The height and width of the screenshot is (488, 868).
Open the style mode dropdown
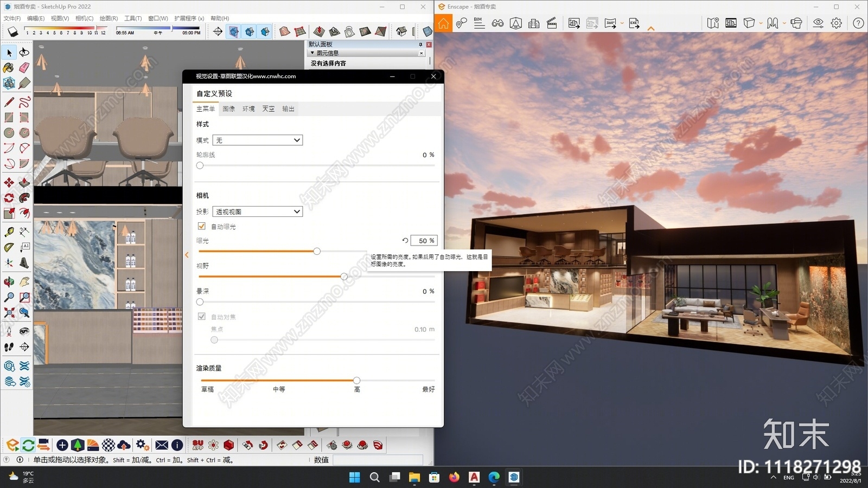(x=258, y=140)
